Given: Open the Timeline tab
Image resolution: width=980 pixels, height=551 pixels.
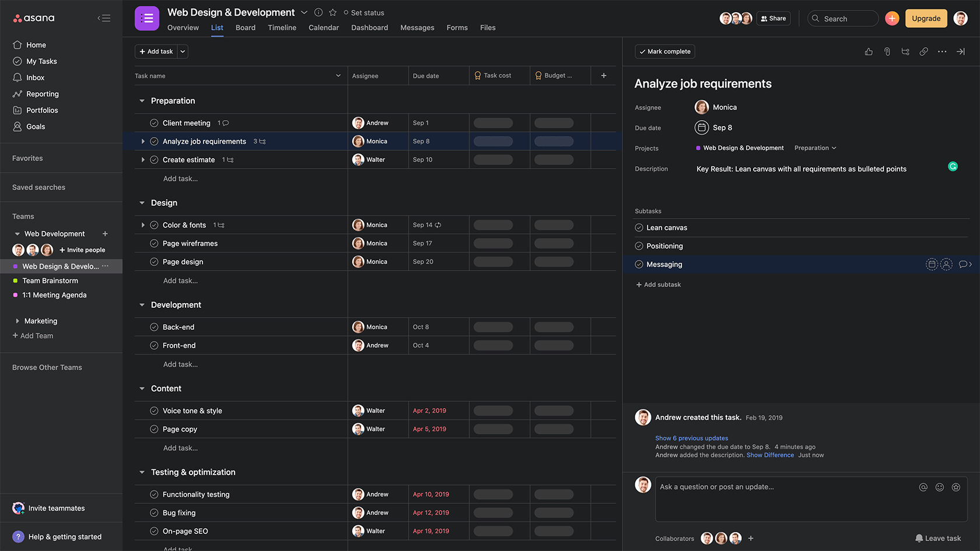Looking at the screenshot, I should tap(282, 27).
